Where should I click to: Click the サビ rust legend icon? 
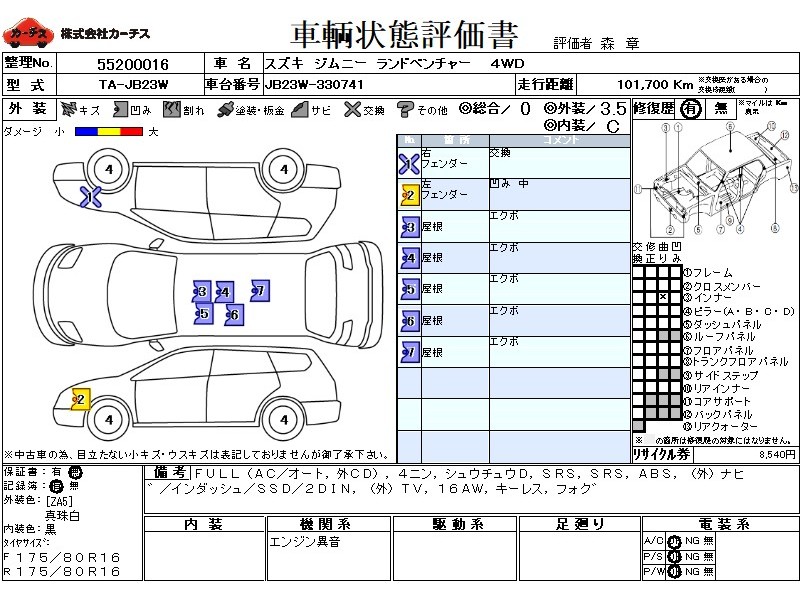pyautogui.click(x=299, y=109)
